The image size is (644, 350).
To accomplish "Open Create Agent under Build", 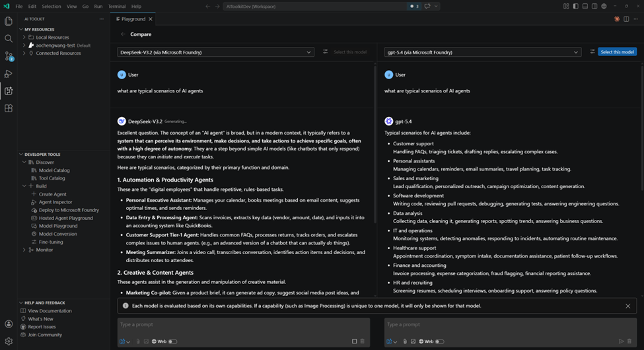I will (x=53, y=194).
